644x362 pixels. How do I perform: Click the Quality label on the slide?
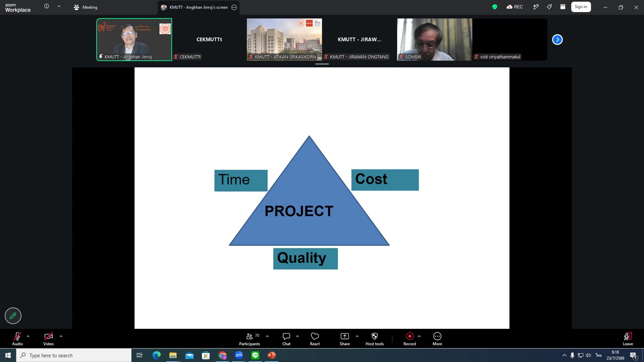305,258
